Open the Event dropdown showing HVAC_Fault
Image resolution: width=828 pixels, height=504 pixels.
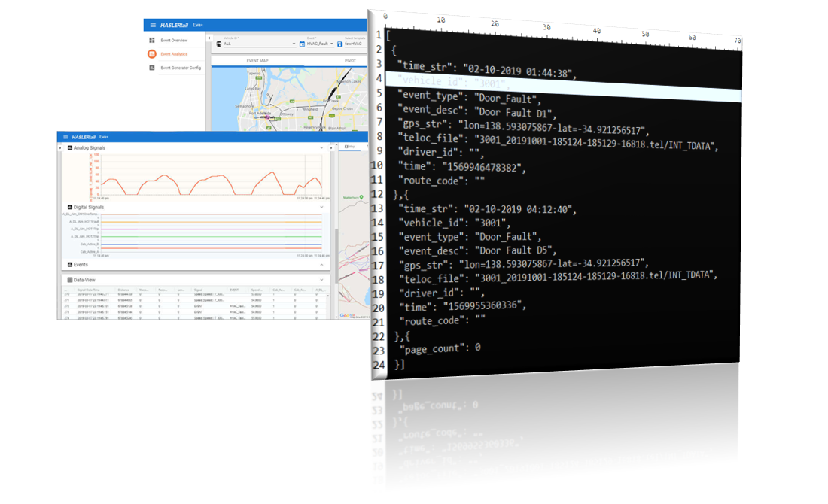320,44
